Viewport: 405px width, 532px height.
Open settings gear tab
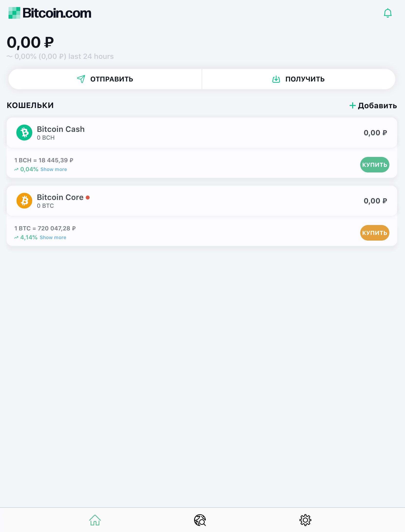coord(305,520)
